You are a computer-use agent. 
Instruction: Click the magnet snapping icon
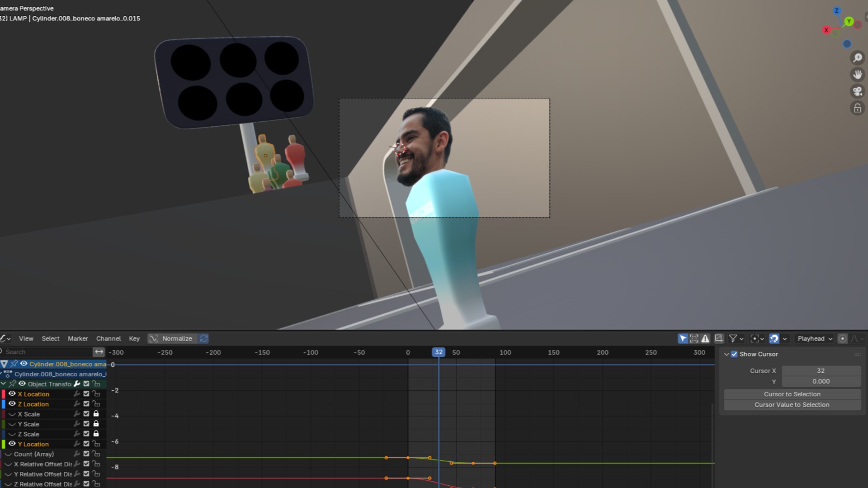click(x=774, y=338)
